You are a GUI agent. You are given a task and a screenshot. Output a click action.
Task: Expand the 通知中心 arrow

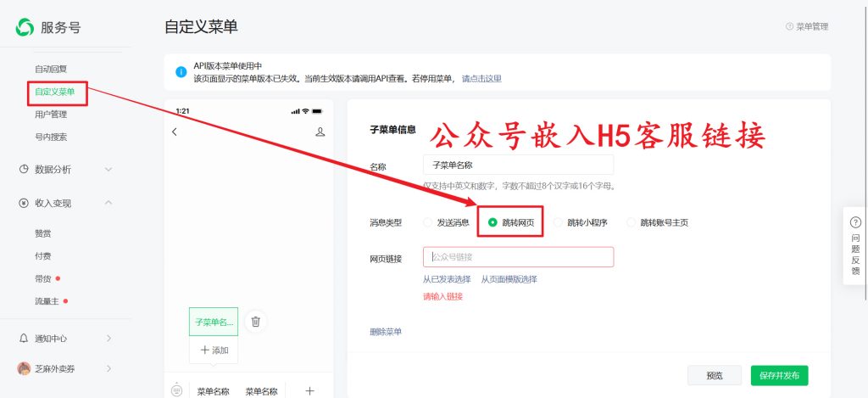pyautogui.click(x=108, y=338)
